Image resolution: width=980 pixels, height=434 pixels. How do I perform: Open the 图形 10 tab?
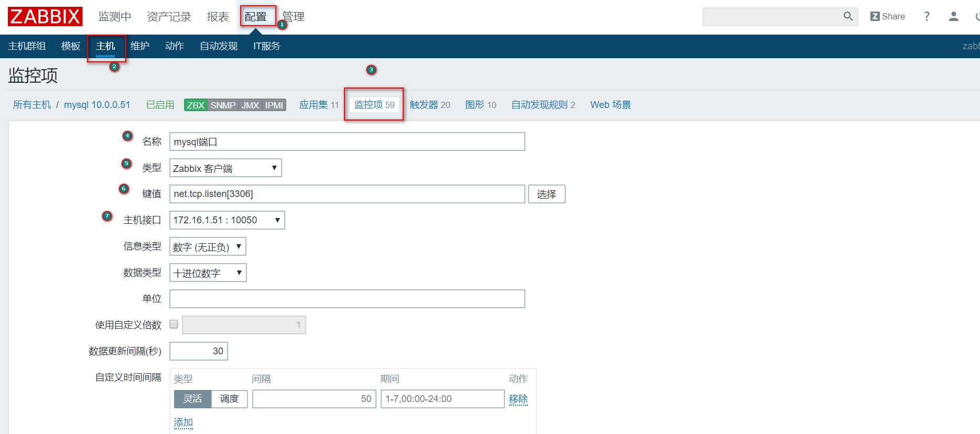(x=481, y=105)
